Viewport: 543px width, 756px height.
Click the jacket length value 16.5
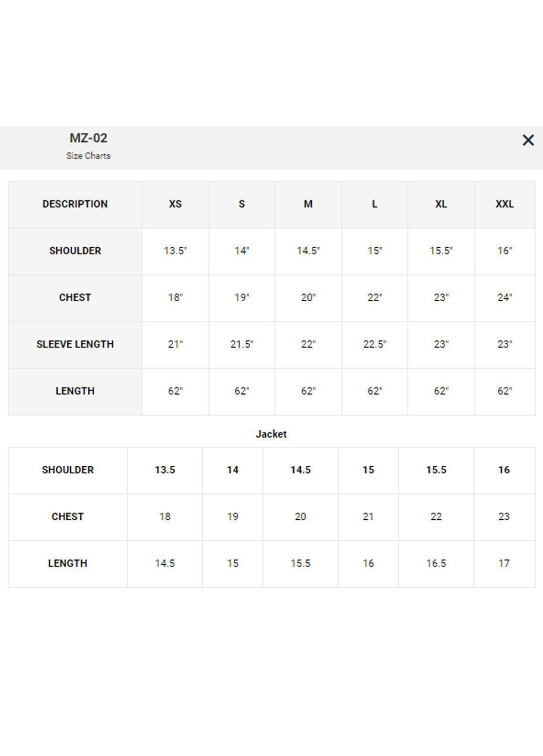pyautogui.click(x=436, y=564)
